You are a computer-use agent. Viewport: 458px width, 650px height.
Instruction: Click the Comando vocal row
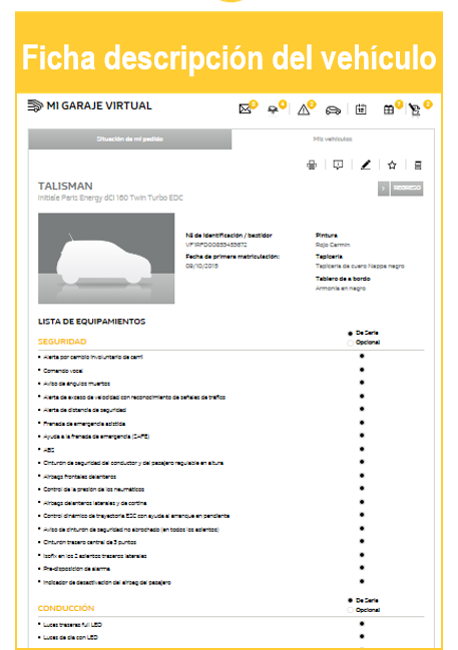tap(231, 371)
